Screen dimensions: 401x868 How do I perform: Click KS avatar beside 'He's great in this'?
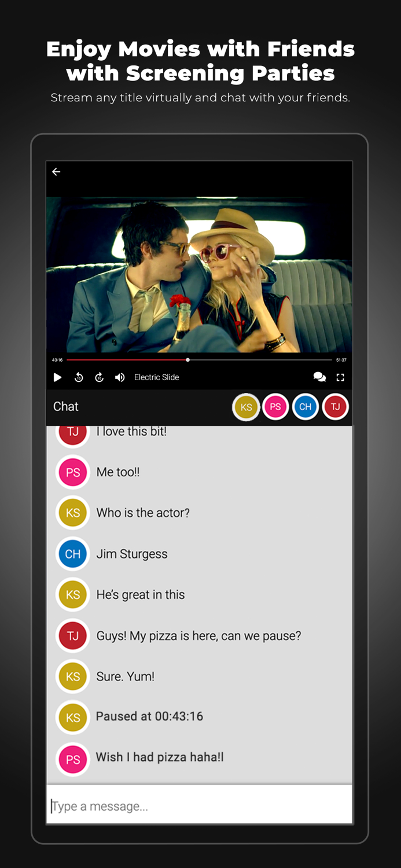[73, 595]
